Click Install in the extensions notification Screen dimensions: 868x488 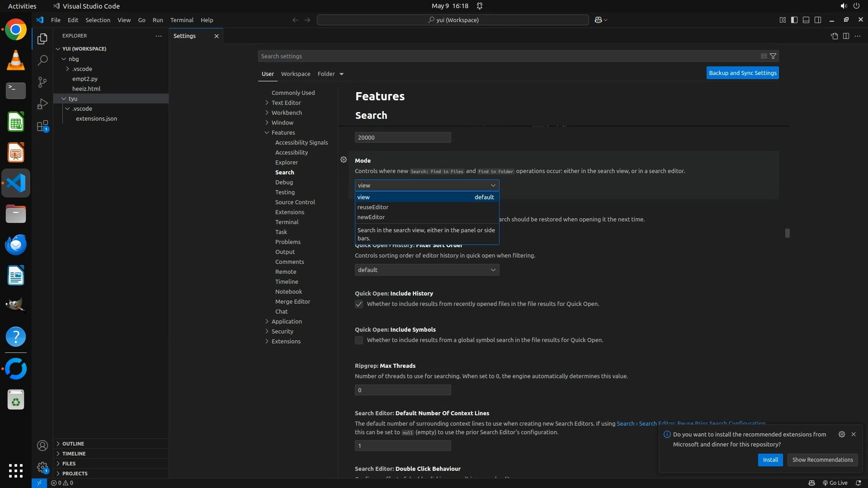point(770,460)
